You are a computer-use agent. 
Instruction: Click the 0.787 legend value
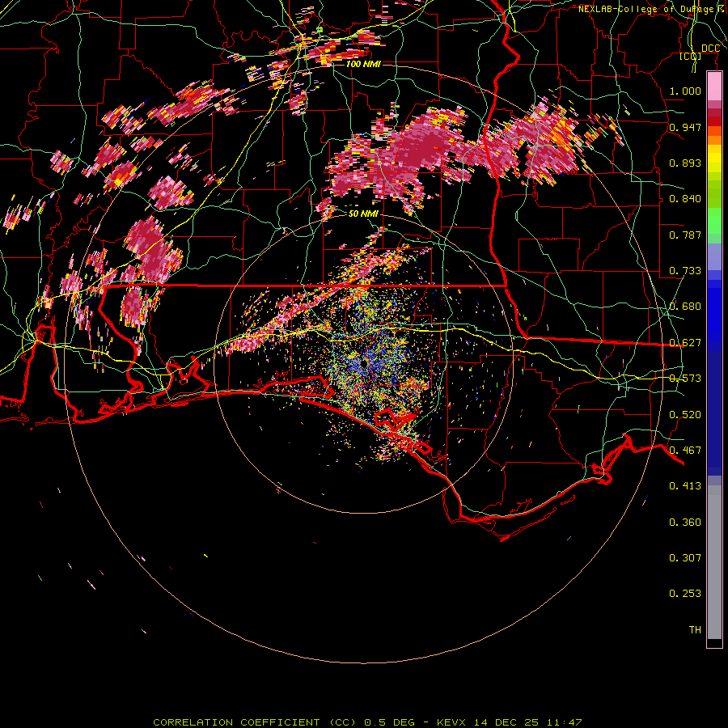(x=685, y=235)
